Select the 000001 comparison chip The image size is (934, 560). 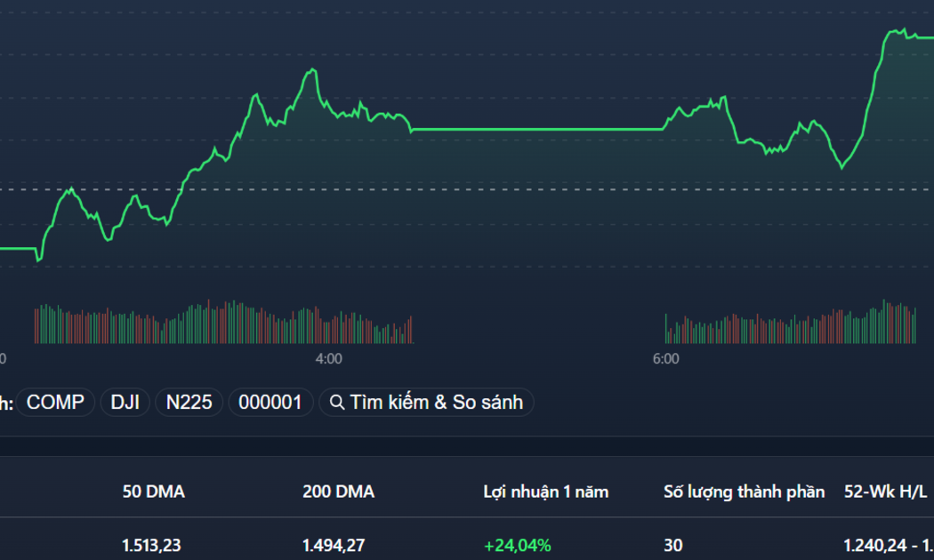(270, 403)
